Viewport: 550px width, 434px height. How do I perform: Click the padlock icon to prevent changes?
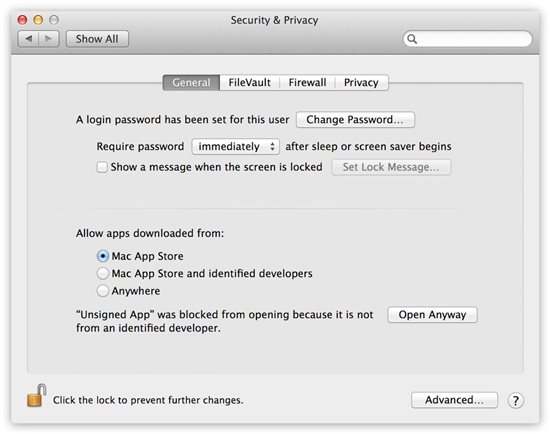pos(37,395)
